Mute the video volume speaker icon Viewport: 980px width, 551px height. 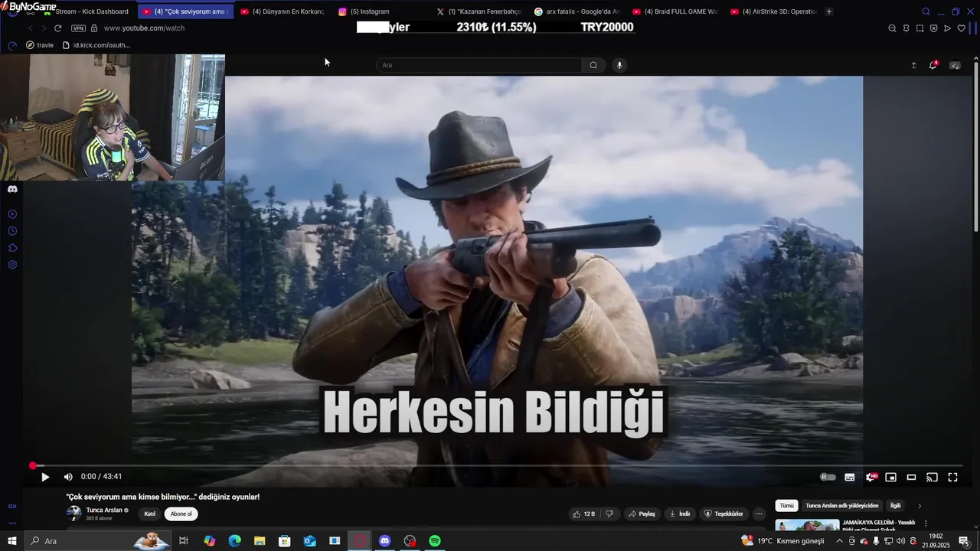point(68,477)
